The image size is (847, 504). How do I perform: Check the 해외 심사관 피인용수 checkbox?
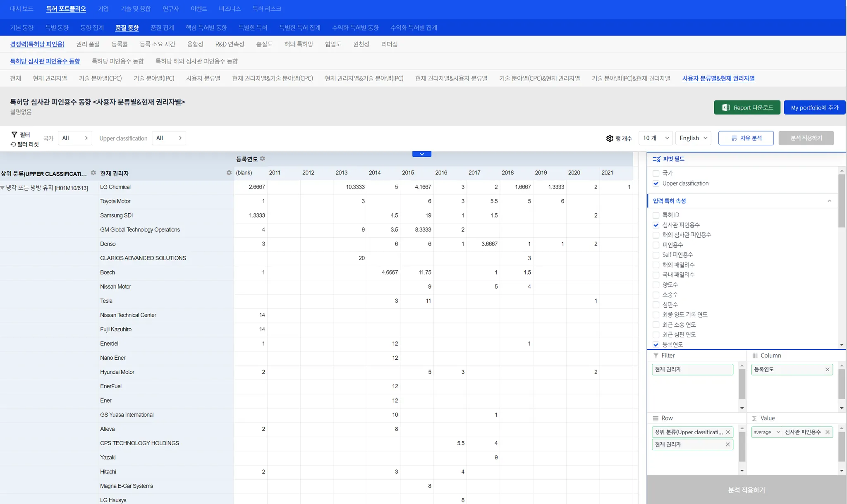(x=656, y=235)
